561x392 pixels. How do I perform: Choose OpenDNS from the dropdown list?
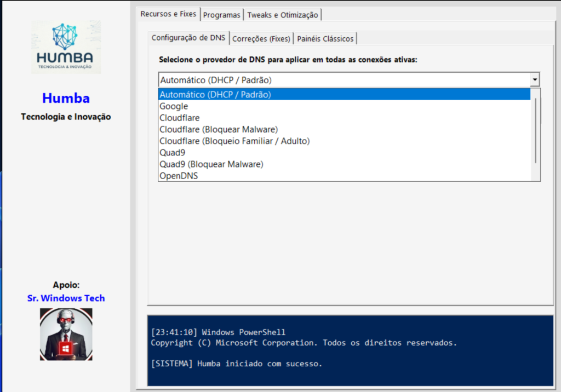[x=179, y=176]
